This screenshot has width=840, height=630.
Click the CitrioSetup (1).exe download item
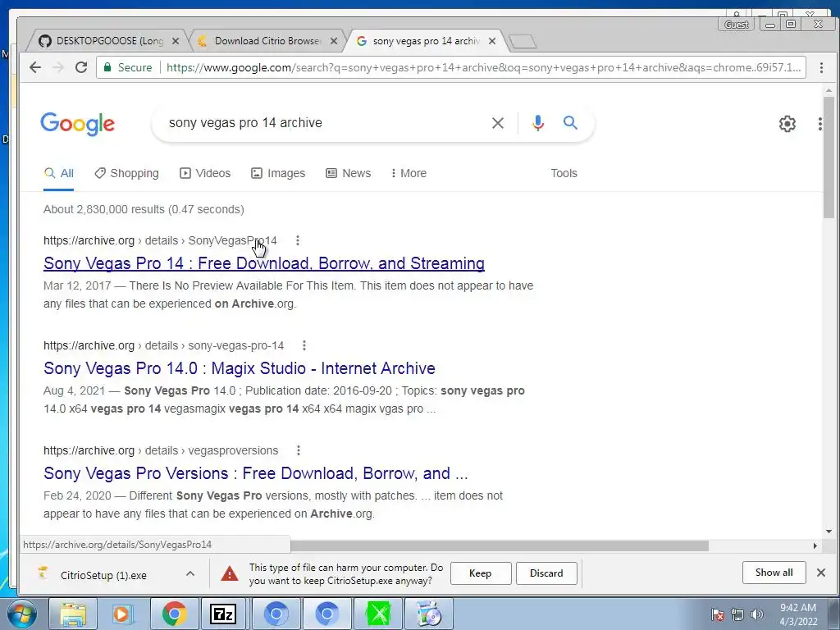click(102, 575)
